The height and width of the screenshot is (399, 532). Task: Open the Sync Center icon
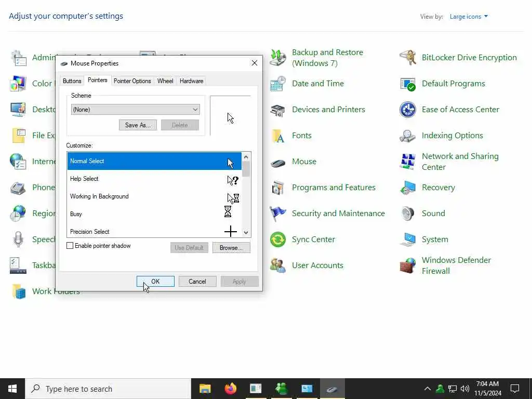pos(278,240)
